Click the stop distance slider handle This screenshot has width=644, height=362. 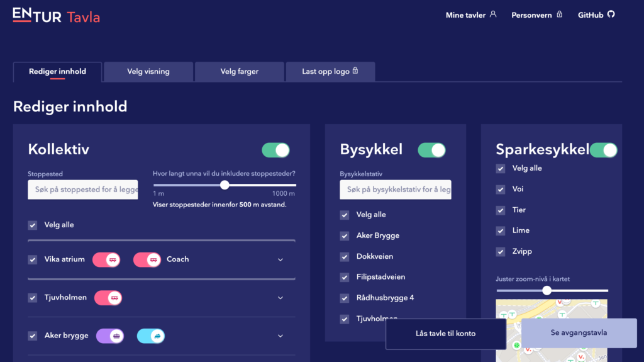click(225, 185)
